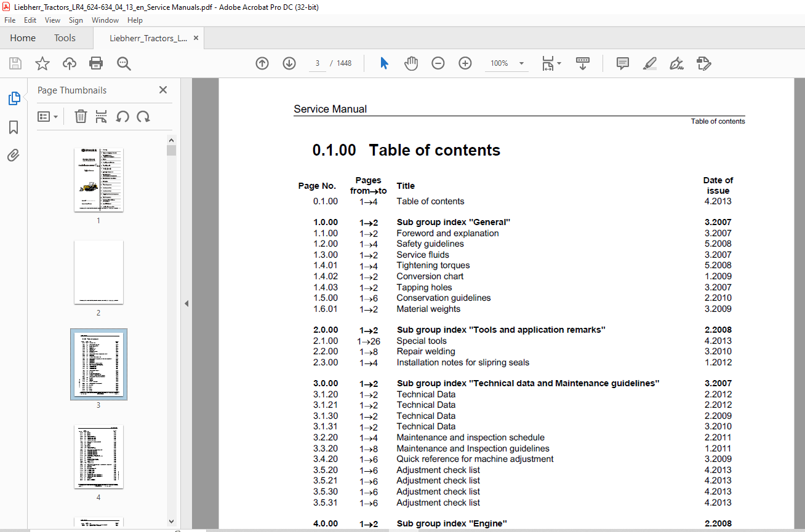805x532 pixels.
Task: Select blank page 2 thumbnail
Action: (98, 272)
